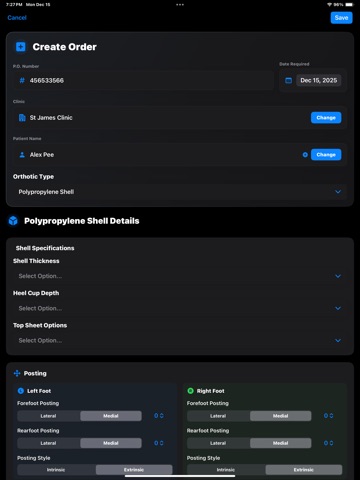Click the hash icon in P.O. Number field

[22, 80]
